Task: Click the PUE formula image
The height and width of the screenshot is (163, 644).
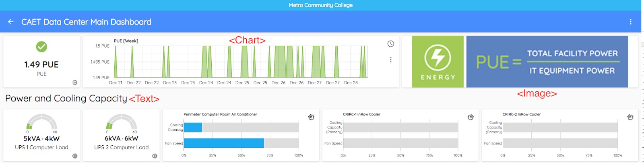Action: (x=547, y=62)
